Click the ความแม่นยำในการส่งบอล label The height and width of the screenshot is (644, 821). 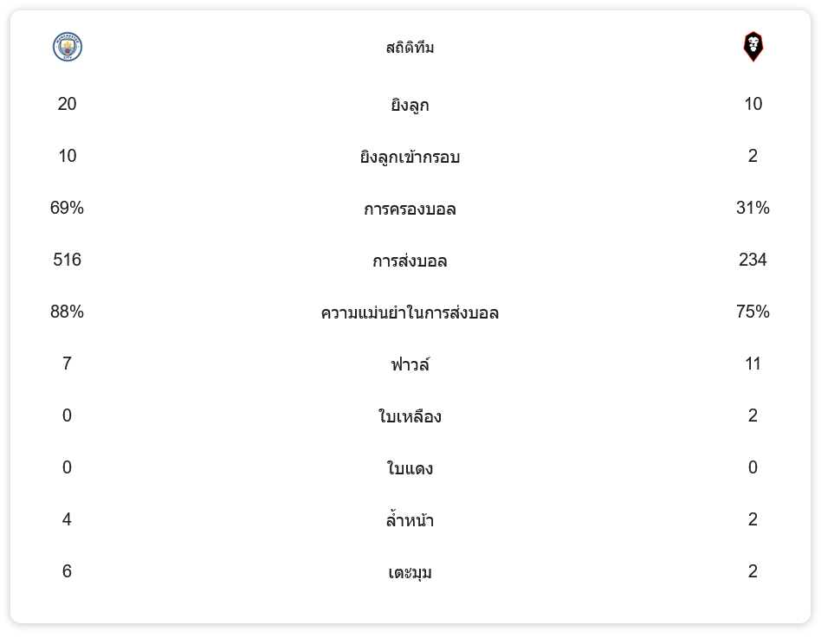click(x=410, y=312)
